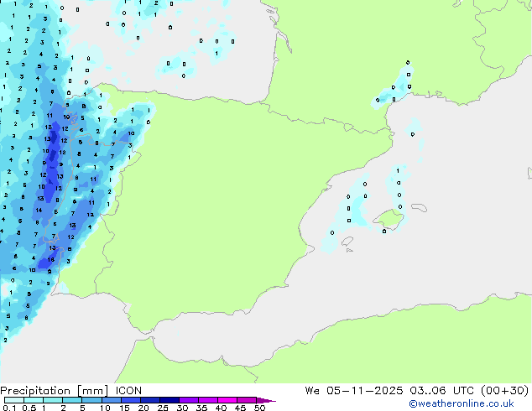
Task: Click the 'Precipitation [mm]' title text
Action: [55, 391]
